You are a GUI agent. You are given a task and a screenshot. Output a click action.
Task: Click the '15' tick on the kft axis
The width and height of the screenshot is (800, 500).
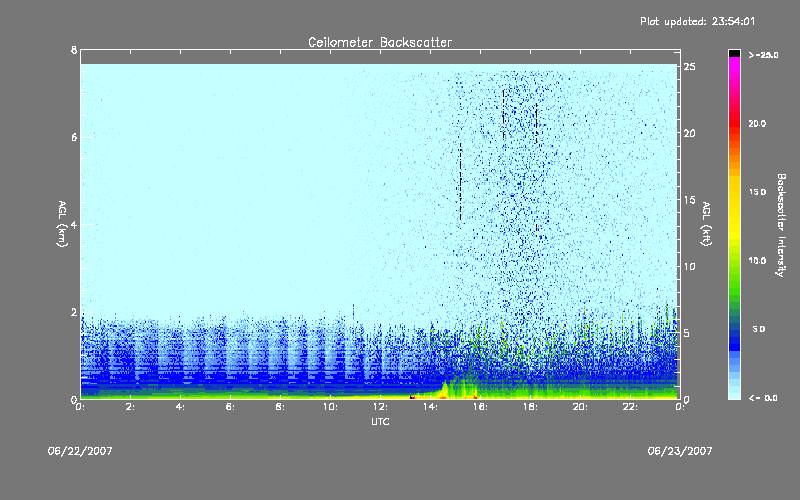[x=689, y=200]
